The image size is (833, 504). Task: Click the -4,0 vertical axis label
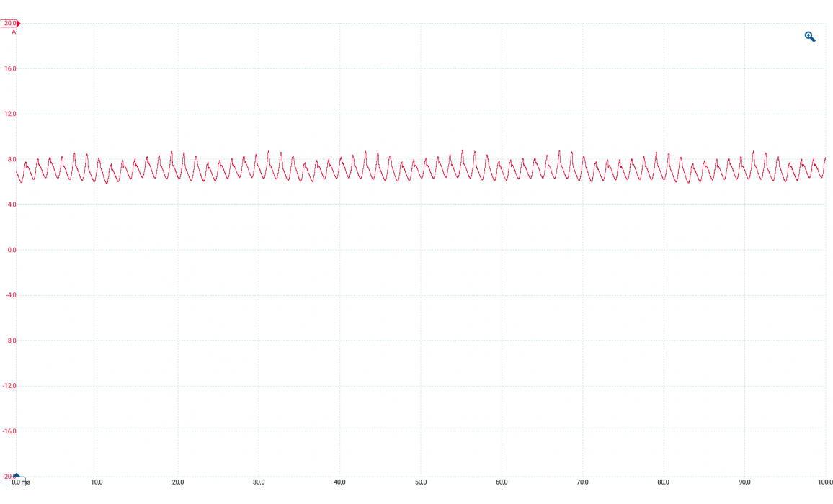[x=10, y=296]
